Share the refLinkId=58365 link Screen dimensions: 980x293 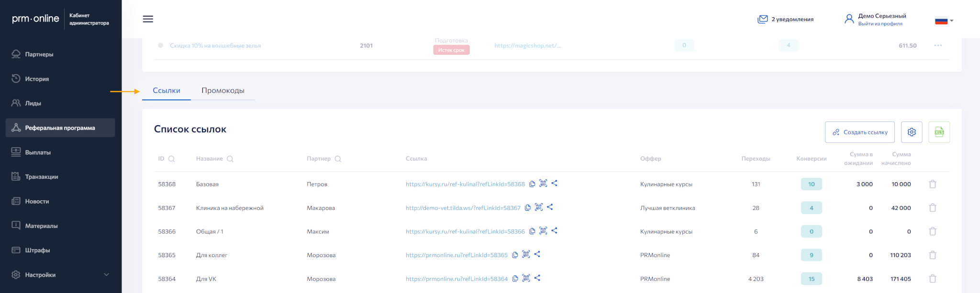pyautogui.click(x=537, y=254)
